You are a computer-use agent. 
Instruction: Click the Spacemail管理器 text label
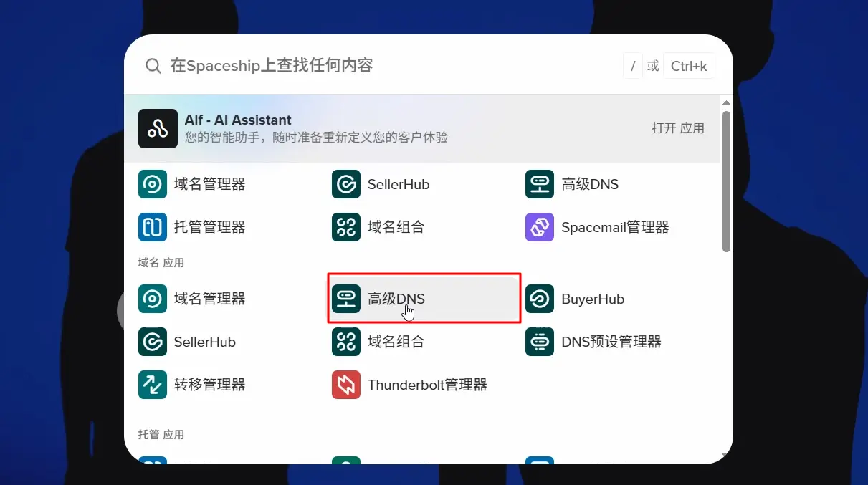(615, 227)
